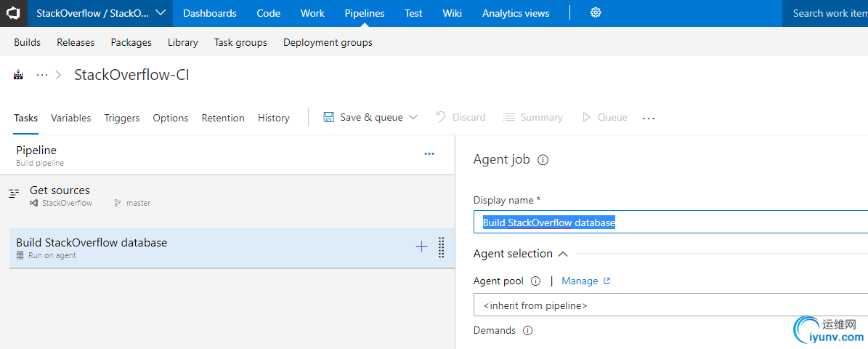Viewport: 868px width, 349px height.
Task: Open the settings gear icon
Action: (x=596, y=13)
